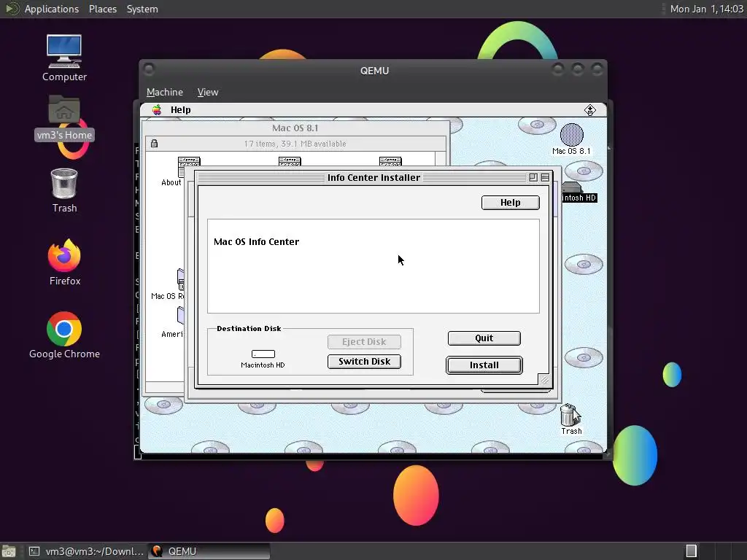Click the Mac OS 8.1 Finder window title
The width and height of the screenshot is (747, 560).
tap(295, 128)
